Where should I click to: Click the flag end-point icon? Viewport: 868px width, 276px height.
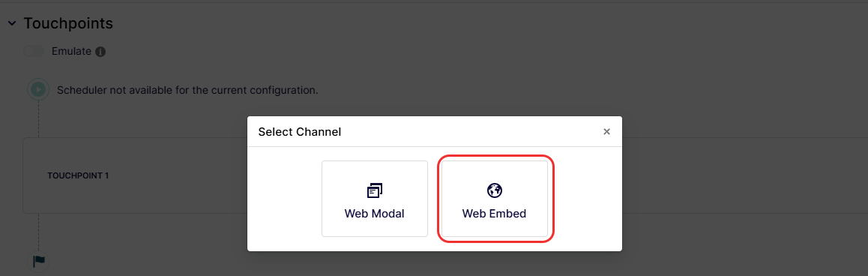[x=38, y=261]
